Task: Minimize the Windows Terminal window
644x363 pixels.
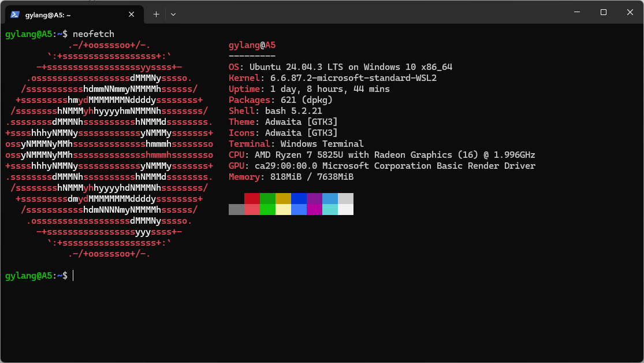Action: coord(576,12)
